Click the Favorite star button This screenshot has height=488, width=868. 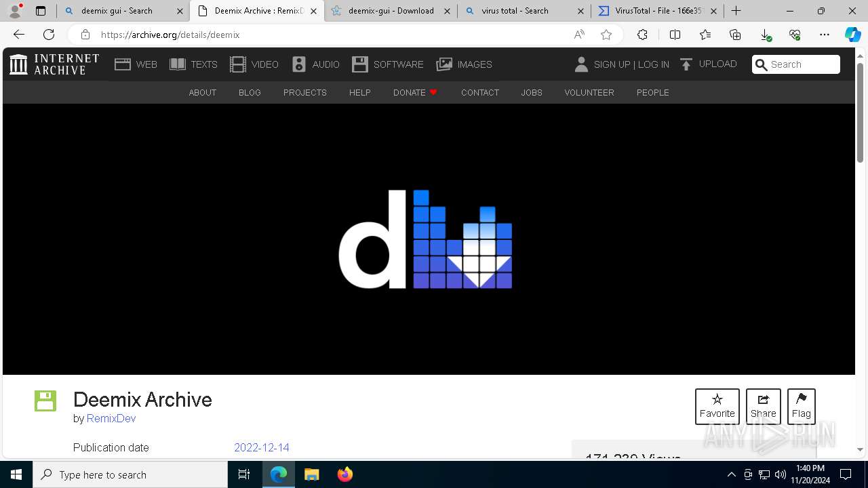(717, 407)
